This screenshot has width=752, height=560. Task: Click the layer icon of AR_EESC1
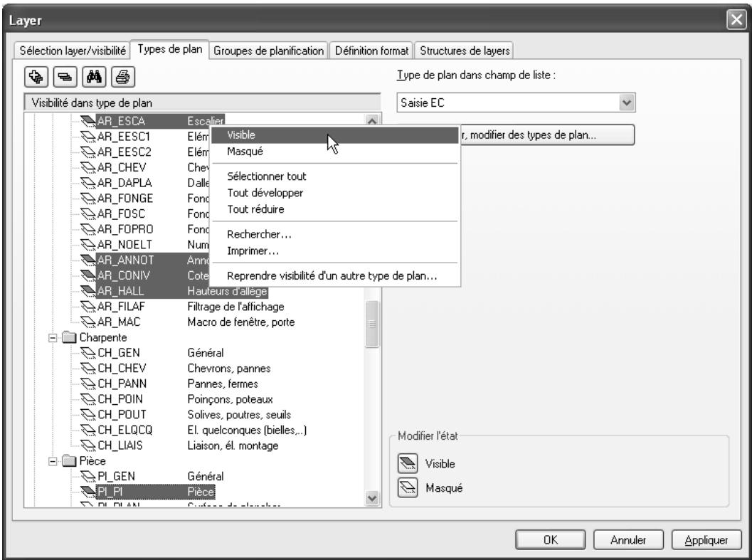(x=88, y=137)
